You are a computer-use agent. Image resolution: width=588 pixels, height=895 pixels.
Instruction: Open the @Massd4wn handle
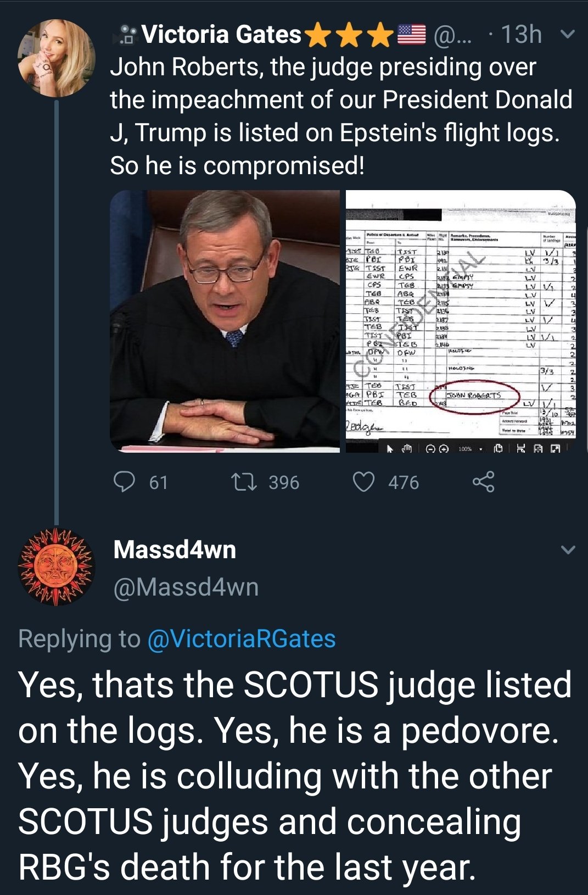point(186,587)
